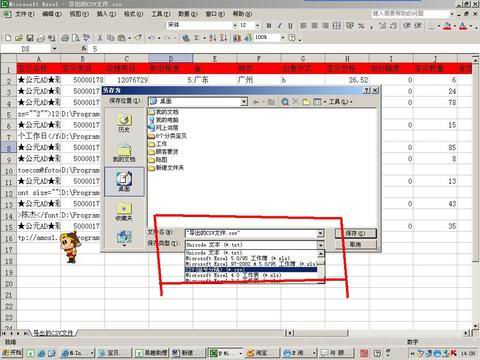Select CSV format in file type list
This screenshot has height=360, width=480.
tap(251, 269)
